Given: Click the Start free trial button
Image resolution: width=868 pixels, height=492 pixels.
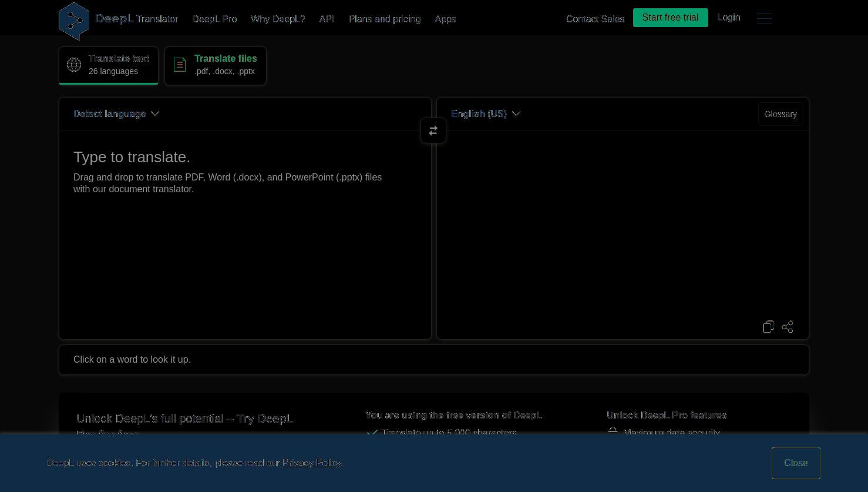Looking at the screenshot, I should pyautogui.click(x=671, y=18).
